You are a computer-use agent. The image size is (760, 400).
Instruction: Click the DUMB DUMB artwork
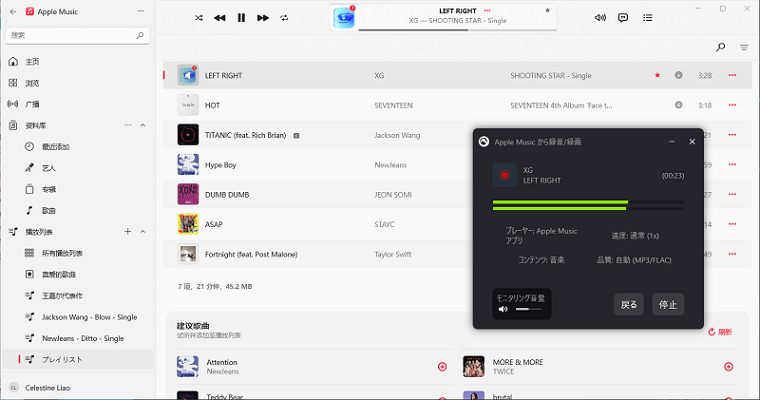click(x=188, y=194)
